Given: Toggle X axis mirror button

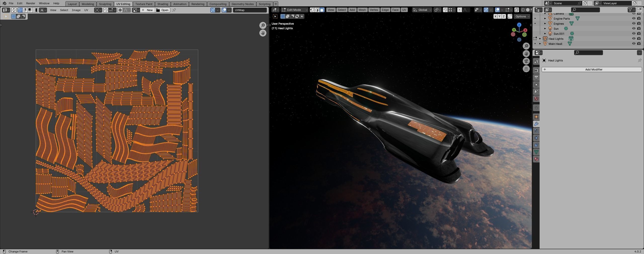Looking at the screenshot, I should pyautogui.click(x=495, y=16).
